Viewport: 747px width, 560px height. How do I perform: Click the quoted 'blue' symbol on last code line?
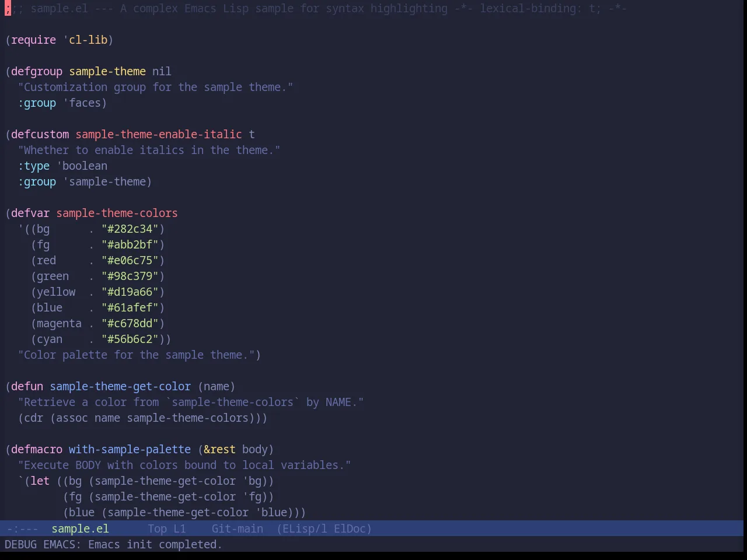(x=274, y=512)
